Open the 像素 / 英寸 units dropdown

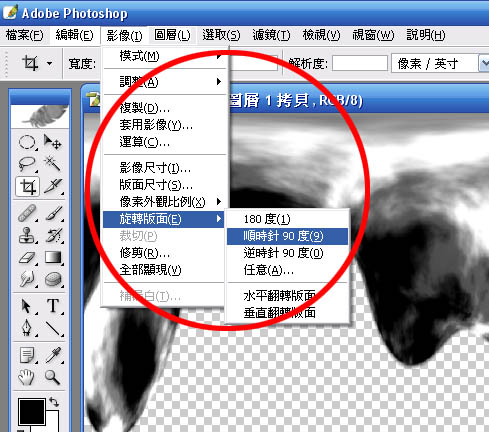pyautogui.click(x=484, y=63)
